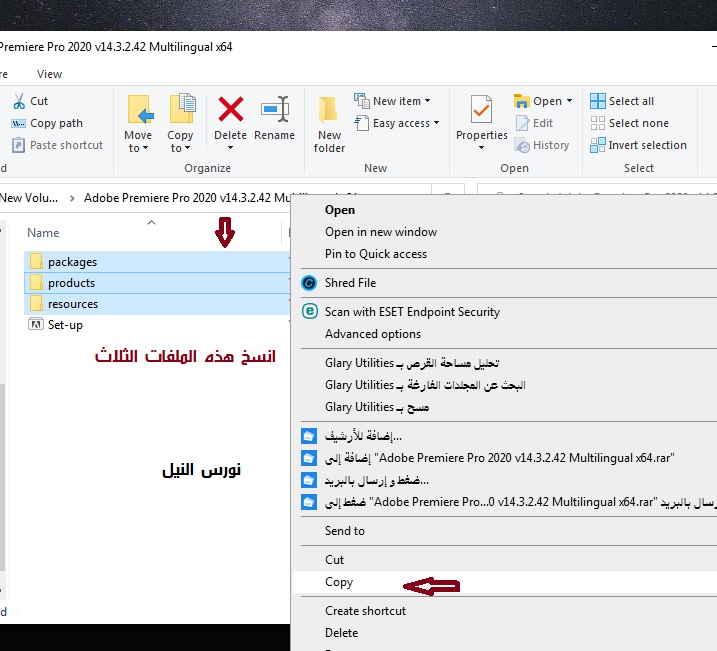Expand the Copy to dropdown

pyautogui.click(x=180, y=148)
